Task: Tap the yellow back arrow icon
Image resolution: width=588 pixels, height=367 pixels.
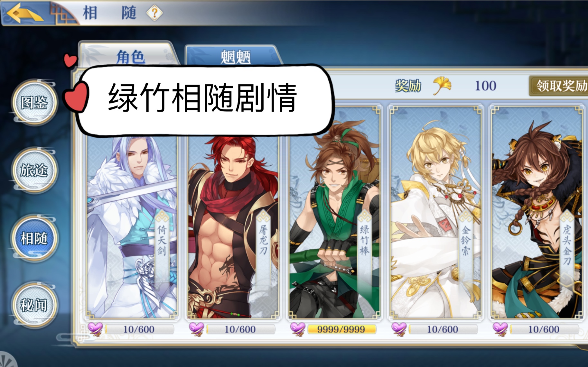Action: click(24, 13)
